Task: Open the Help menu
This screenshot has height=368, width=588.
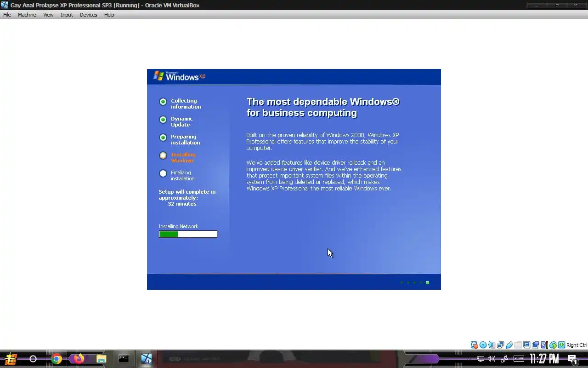Action: tap(109, 15)
